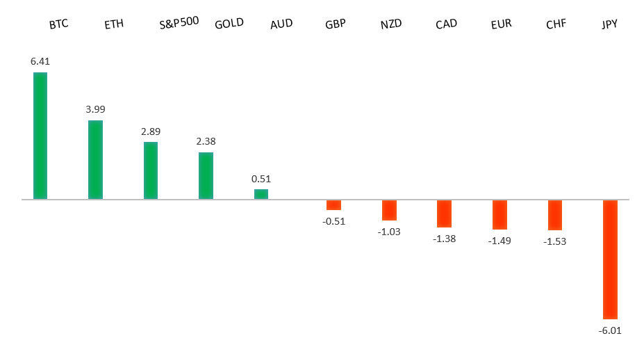Click the -1.53 data label
Screen dimensions: 644x352
pyautogui.click(x=555, y=241)
